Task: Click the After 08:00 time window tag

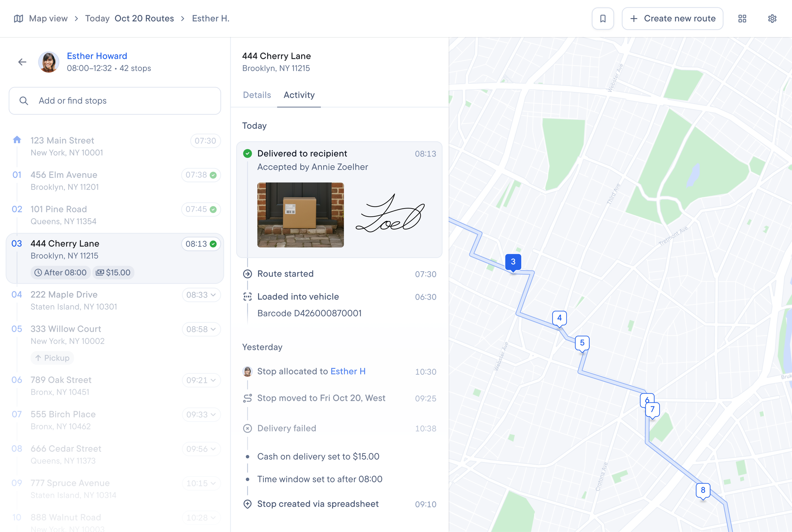Action: [61, 272]
